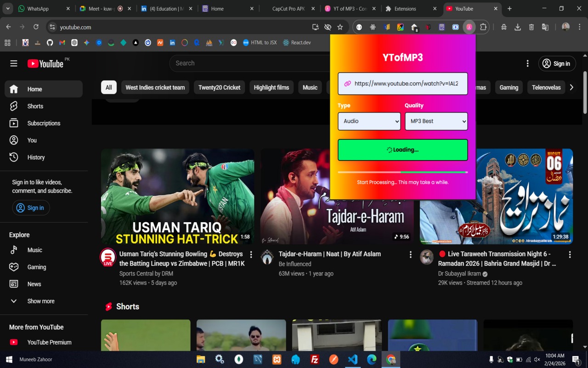Go to Subscriptions in the sidebar

pyautogui.click(x=44, y=123)
